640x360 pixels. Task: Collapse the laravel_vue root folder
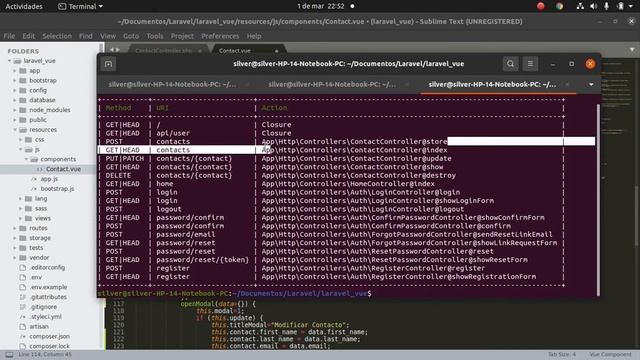point(9,61)
